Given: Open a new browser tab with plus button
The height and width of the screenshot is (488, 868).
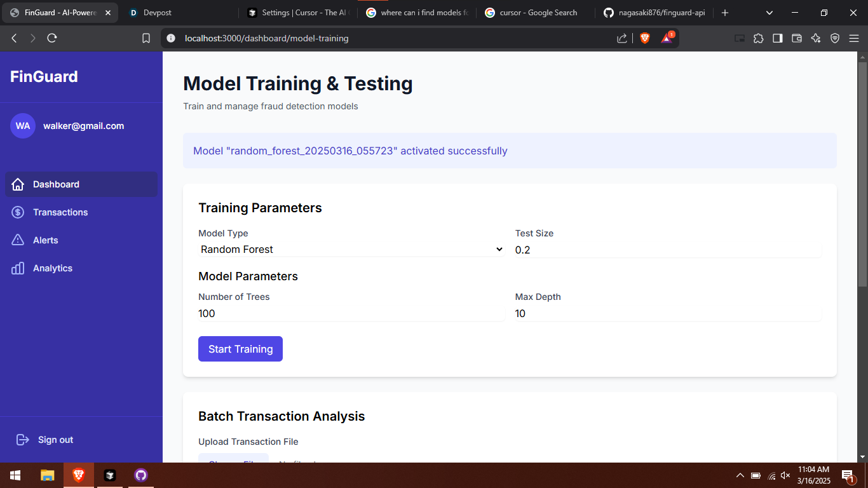Looking at the screenshot, I should [x=725, y=13].
